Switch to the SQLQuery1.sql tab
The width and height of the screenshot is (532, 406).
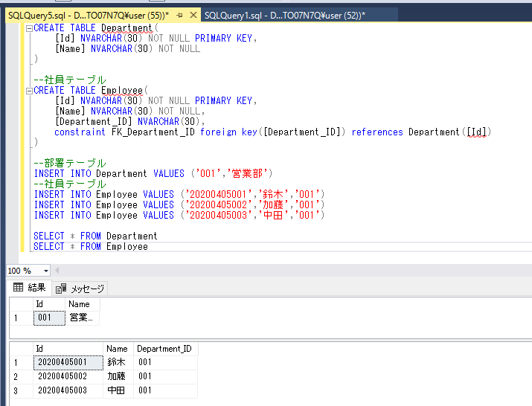tap(284, 16)
